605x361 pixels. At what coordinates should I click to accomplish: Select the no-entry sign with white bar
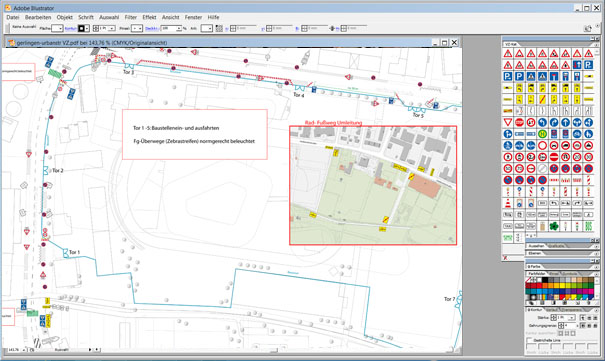554,157
